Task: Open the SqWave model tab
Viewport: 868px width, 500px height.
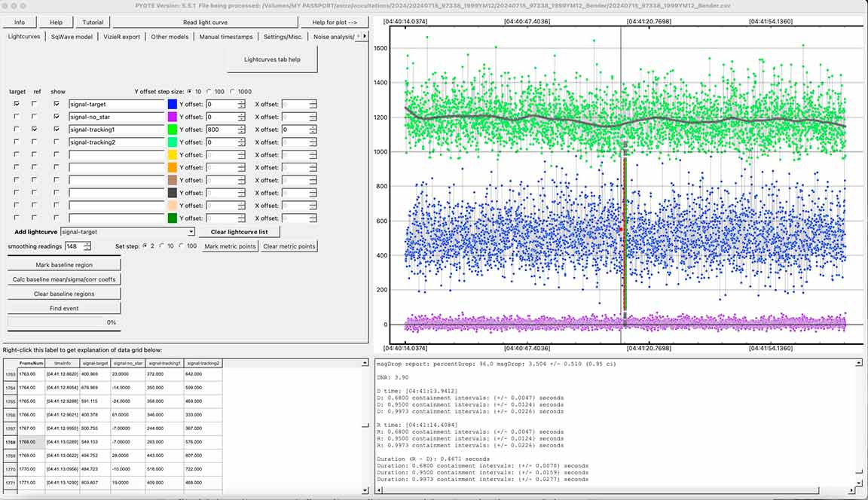Action: click(72, 37)
